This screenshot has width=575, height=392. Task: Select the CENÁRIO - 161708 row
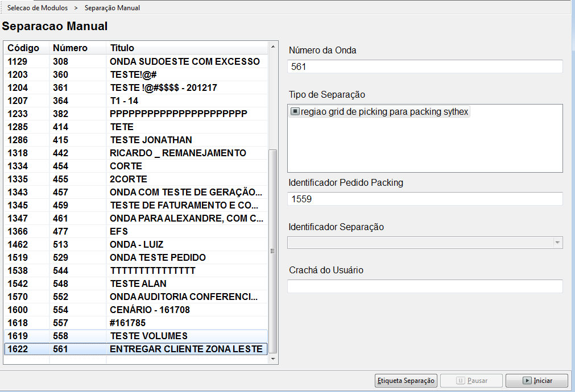(150, 310)
